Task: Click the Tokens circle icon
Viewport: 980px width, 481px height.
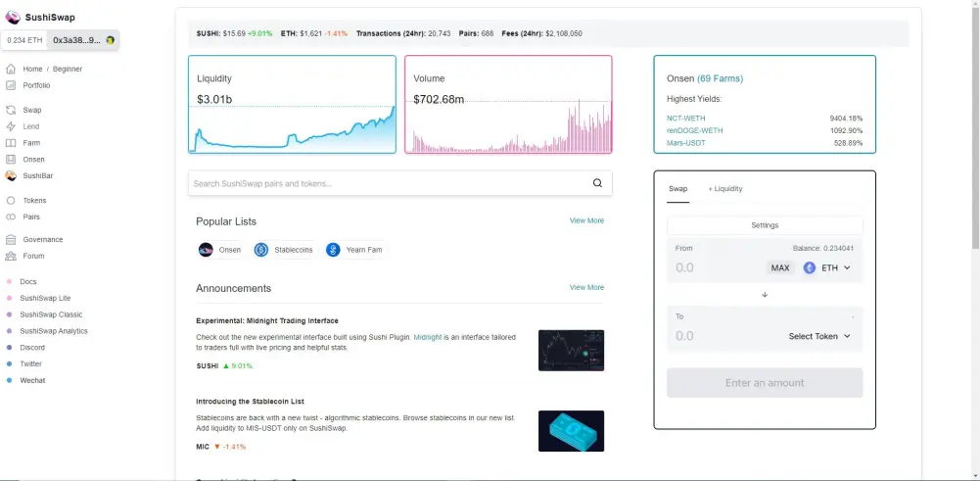Action: coord(11,201)
